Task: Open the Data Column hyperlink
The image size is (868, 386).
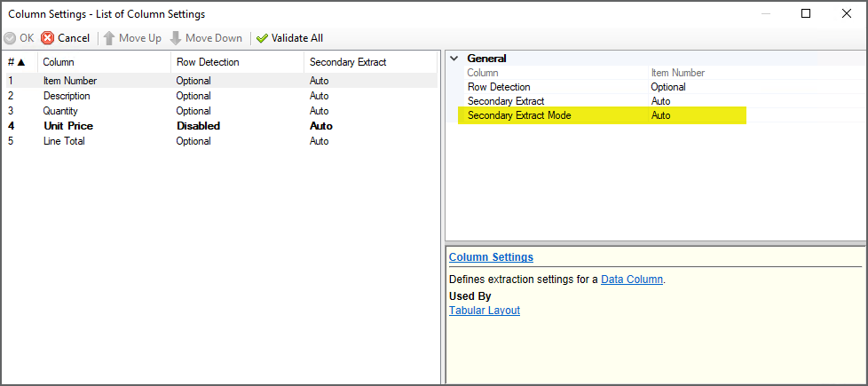Action: coord(631,280)
